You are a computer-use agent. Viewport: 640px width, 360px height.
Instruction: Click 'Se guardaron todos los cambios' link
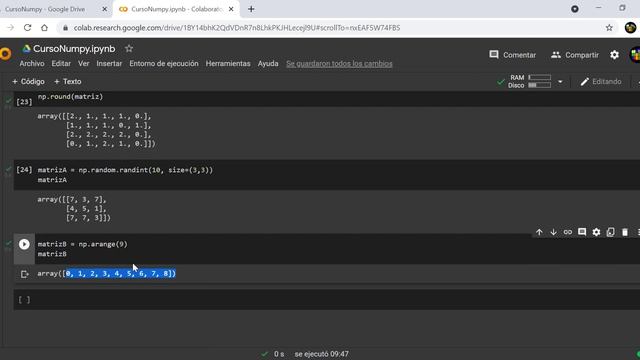click(x=339, y=64)
